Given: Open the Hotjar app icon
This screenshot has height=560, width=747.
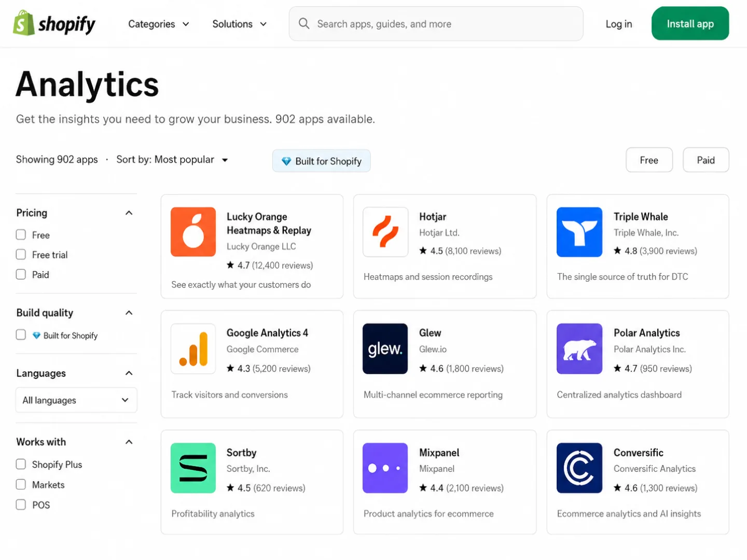Looking at the screenshot, I should 385,232.
